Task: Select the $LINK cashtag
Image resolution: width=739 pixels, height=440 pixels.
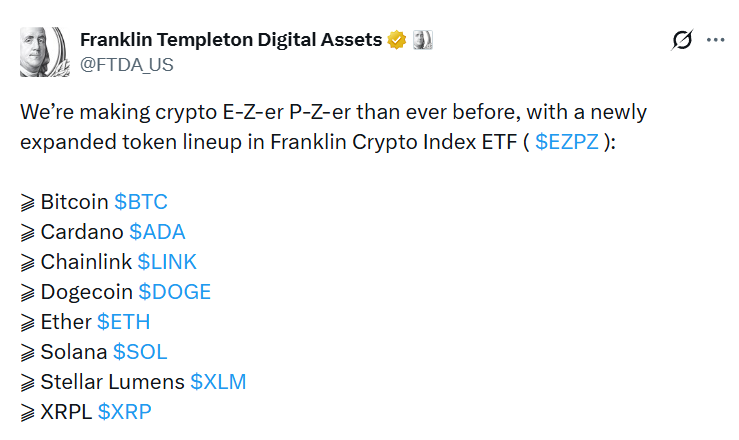Action: click(167, 262)
